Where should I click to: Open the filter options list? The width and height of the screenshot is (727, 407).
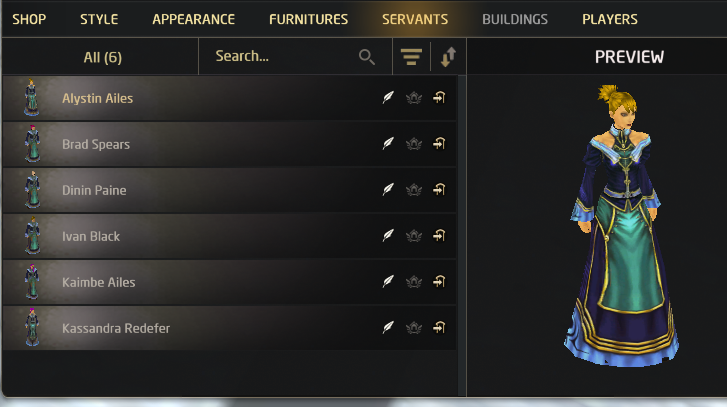click(x=411, y=57)
